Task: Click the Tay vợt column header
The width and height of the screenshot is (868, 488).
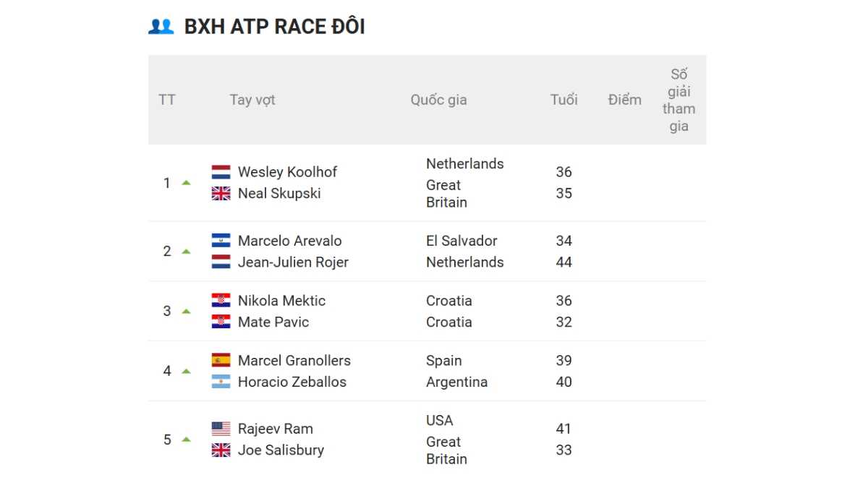Action: click(x=252, y=100)
